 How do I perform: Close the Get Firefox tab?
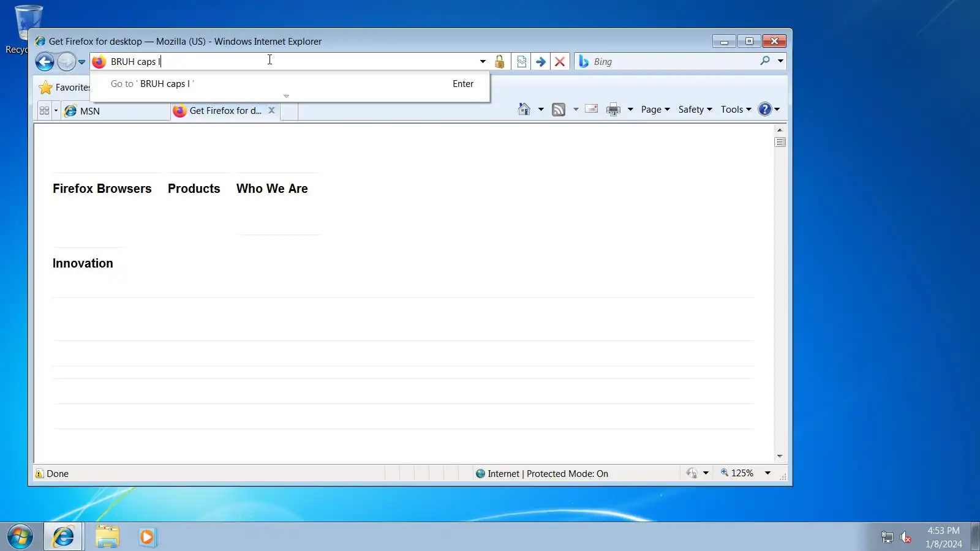271,110
